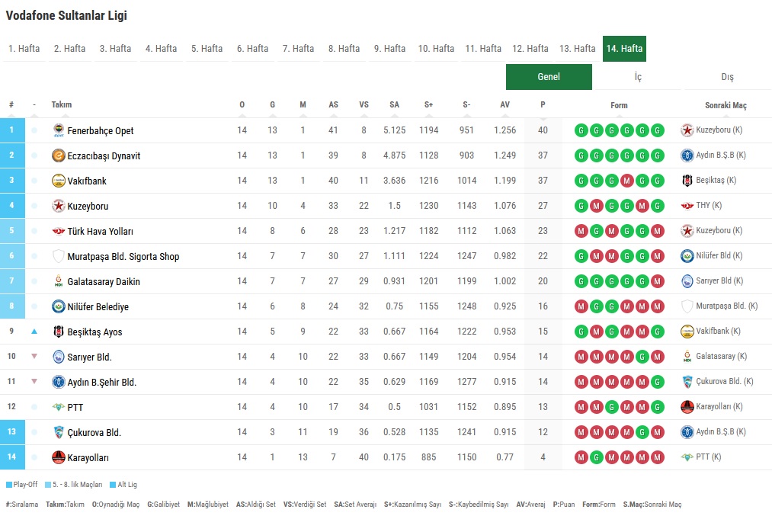
Task: Click the Kuzeyboru star logo in standings
Action: click(59, 206)
